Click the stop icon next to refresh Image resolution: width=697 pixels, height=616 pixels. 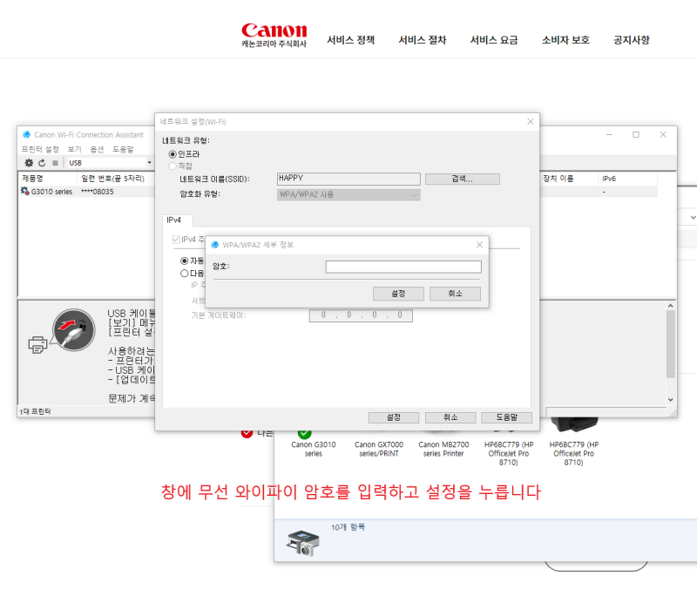tap(55, 162)
